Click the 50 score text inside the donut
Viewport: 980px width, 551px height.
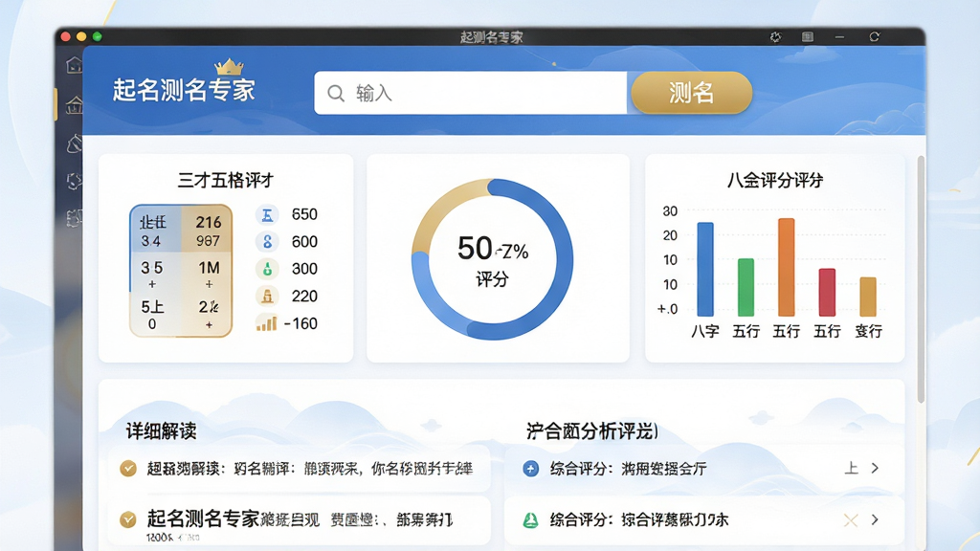click(475, 249)
